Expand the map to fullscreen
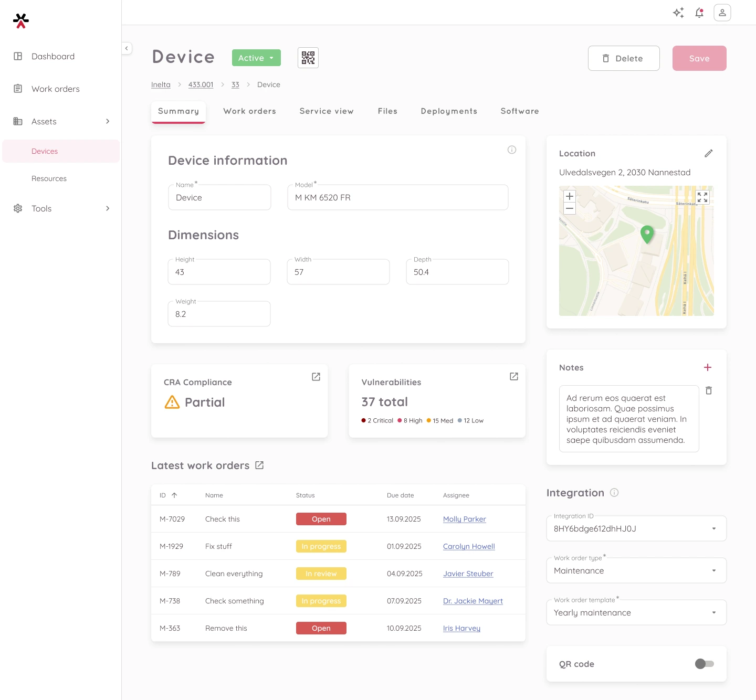 702,197
